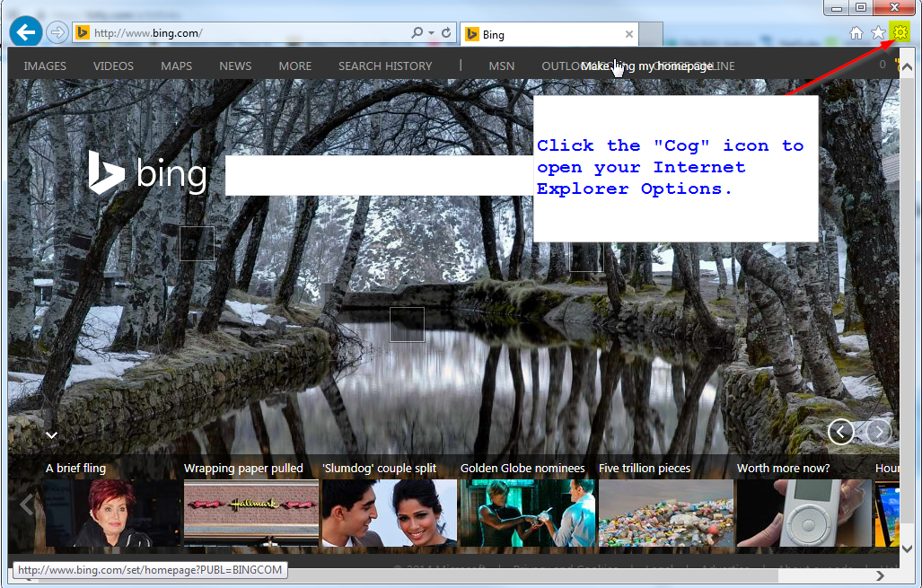Click 'Slumdog' couple split headline
Image resolution: width=922 pixels, height=588 pixels.
[379, 468]
